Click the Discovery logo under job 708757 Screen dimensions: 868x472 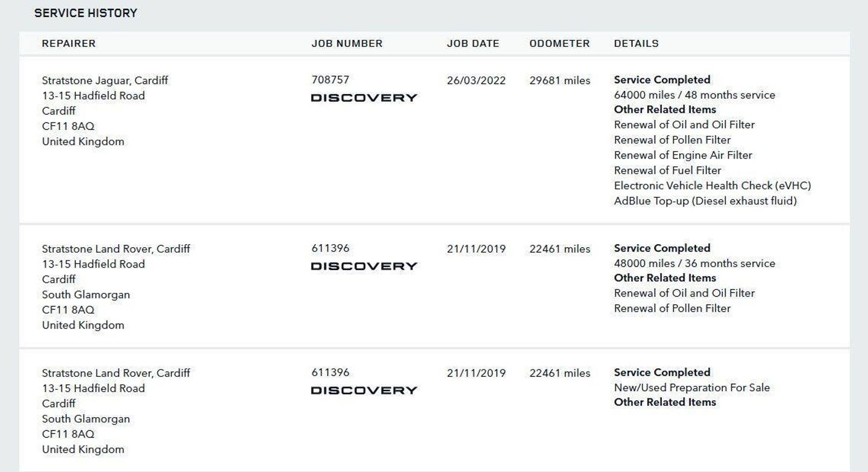pyautogui.click(x=364, y=98)
